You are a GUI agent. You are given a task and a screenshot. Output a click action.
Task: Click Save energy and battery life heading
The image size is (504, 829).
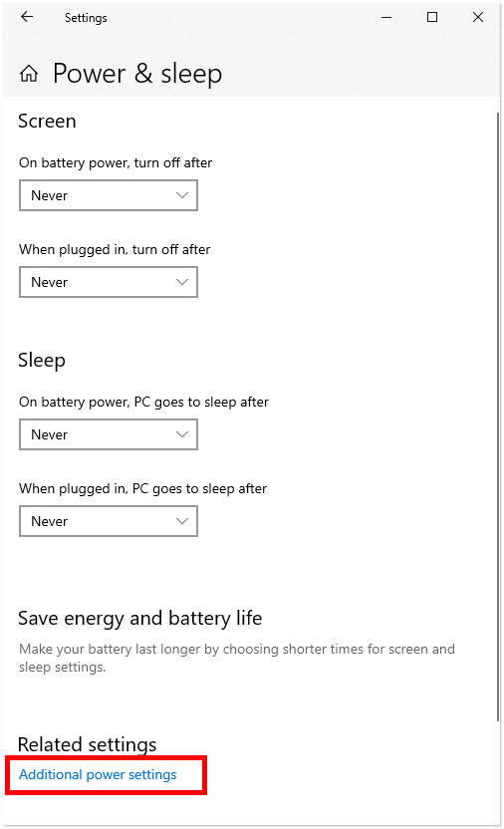click(x=140, y=618)
